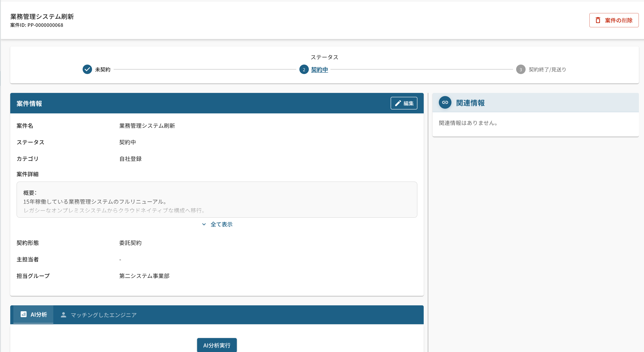Click the 関連情報 panel heading

[470, 103]
